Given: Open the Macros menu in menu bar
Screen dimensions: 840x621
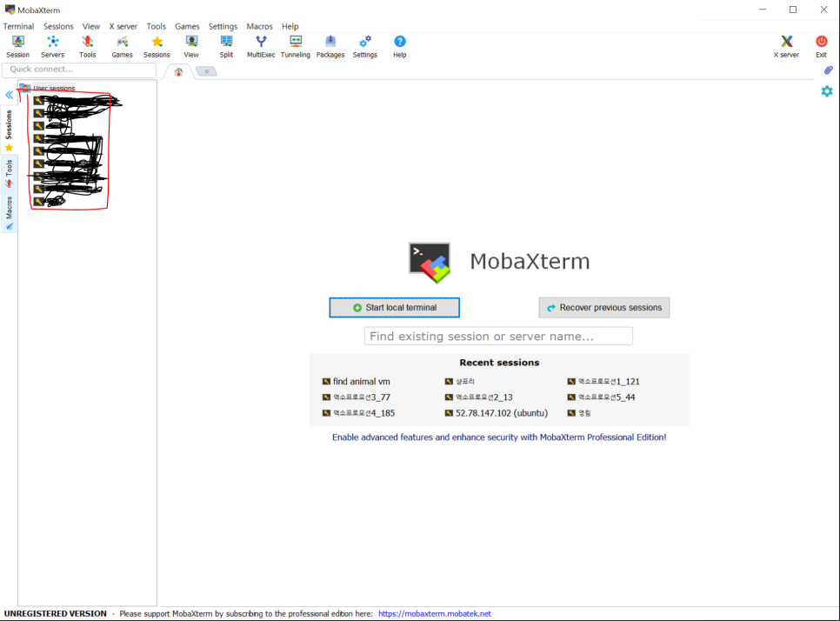Looking at the screenshot, I should 259,26.
